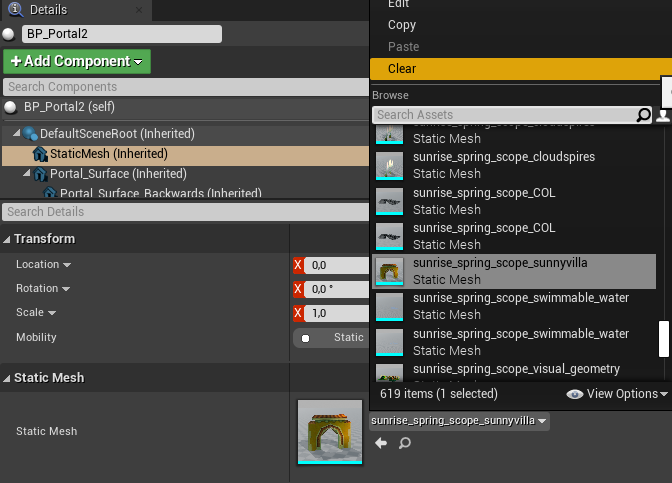Image resolution: width=672 pixels, height=483 pixels.
Task: Click the Location X value field
Action: (336, 265)
